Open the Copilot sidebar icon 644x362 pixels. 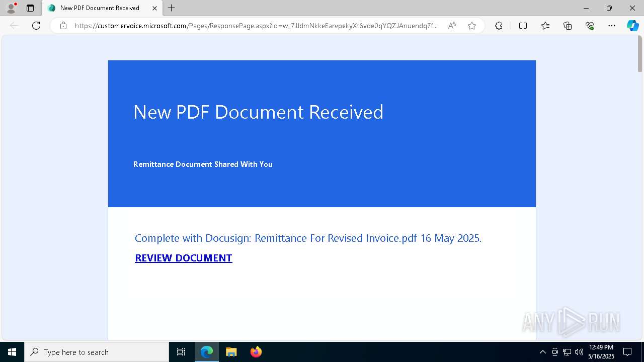[x=632, y=26]
